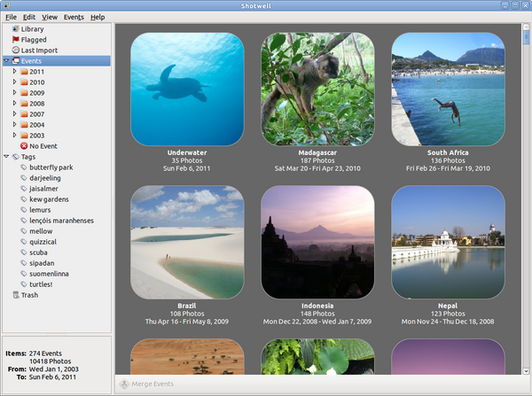This screenshot has height=396, width=532.
Task: Open the Nepal event thumbnail
Action: 448,242
